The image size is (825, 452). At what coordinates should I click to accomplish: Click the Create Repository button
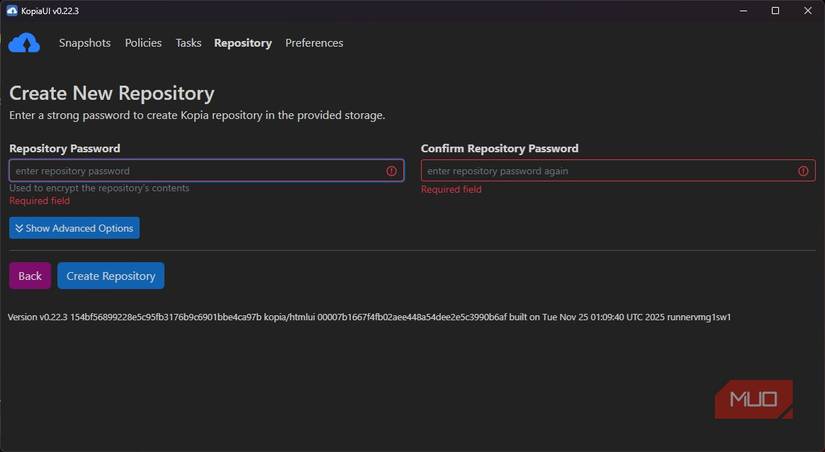click(110, 276)
